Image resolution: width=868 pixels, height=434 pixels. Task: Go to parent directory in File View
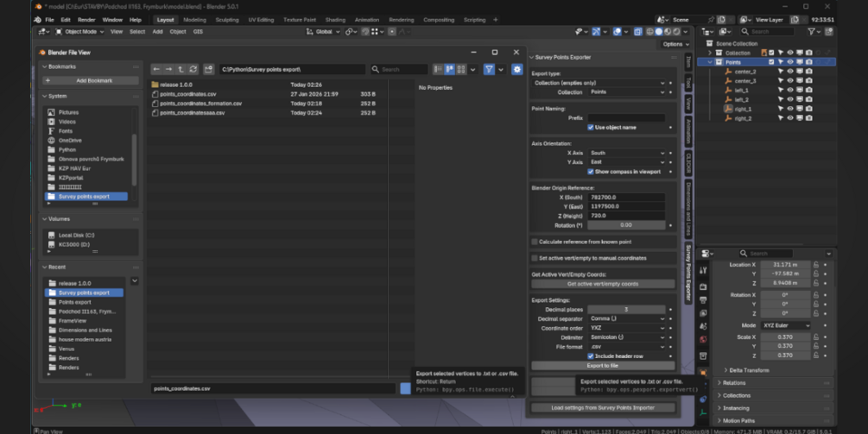pos(181,69)
